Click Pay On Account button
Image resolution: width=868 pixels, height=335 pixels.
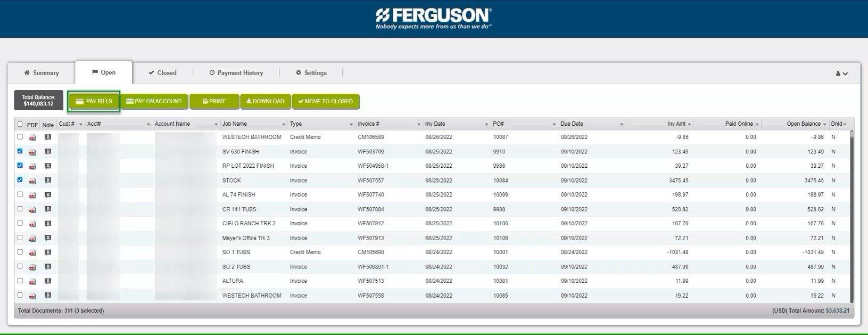[154, 101]
